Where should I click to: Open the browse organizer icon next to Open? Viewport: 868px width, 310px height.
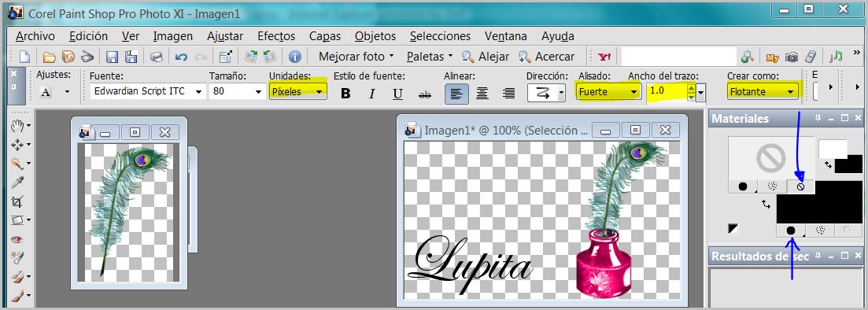(x=68, y=57)
